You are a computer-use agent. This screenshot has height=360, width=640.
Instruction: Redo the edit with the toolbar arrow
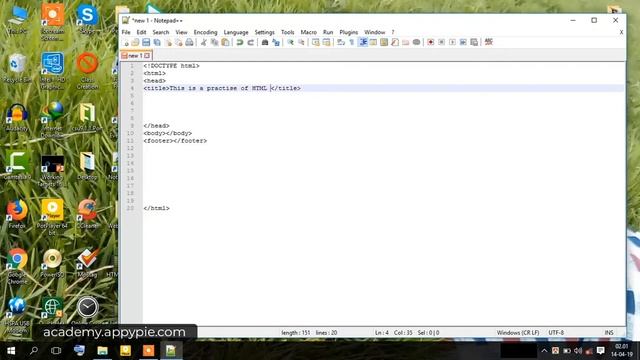coord(251,42)
